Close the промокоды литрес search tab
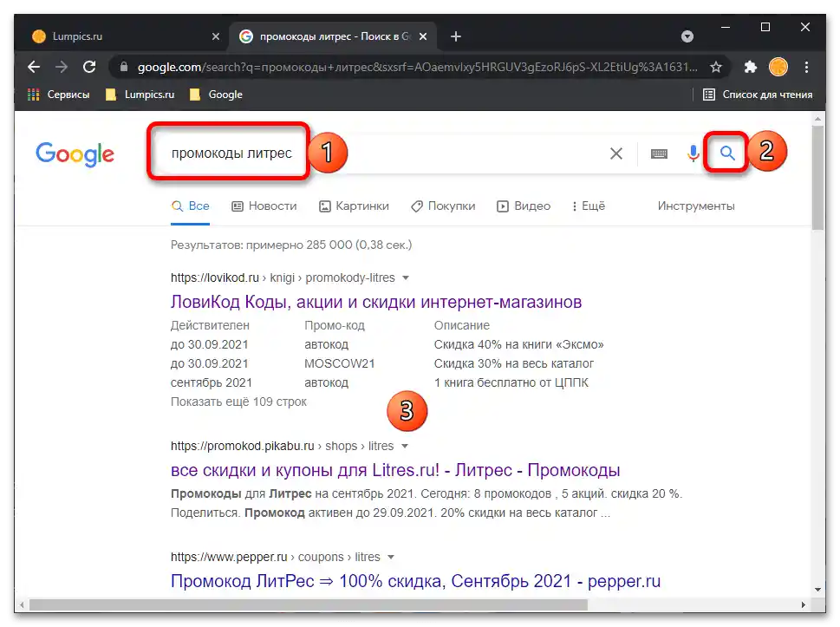Screen dimensions: 840x627 (423, 36)
